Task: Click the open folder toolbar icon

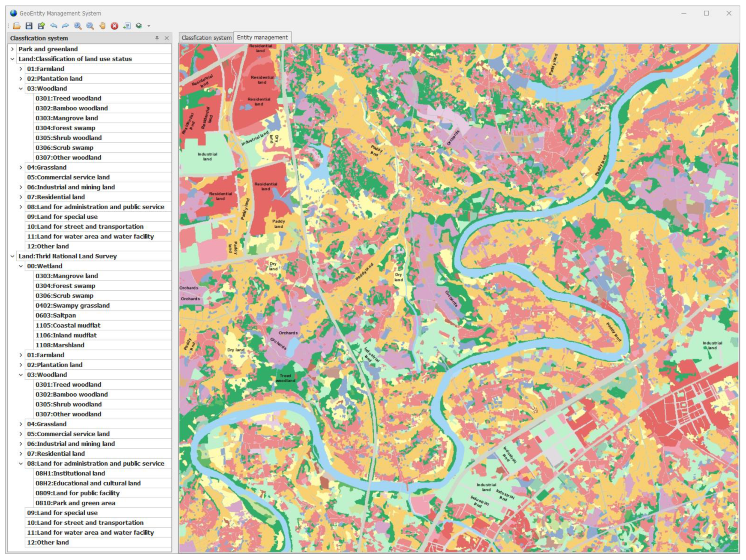Action: pyautogui.click(x=17, y=26)
